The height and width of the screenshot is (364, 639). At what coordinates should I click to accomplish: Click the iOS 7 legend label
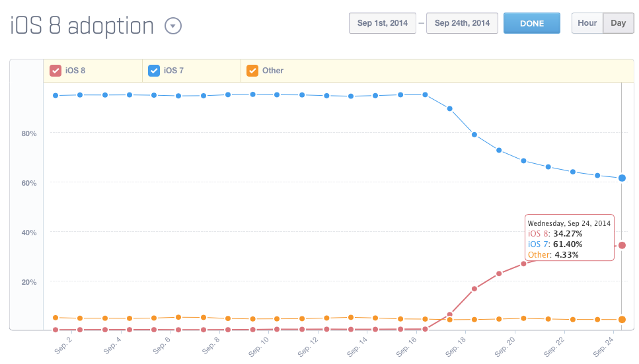pyautogui.click(x=174, y=71)
